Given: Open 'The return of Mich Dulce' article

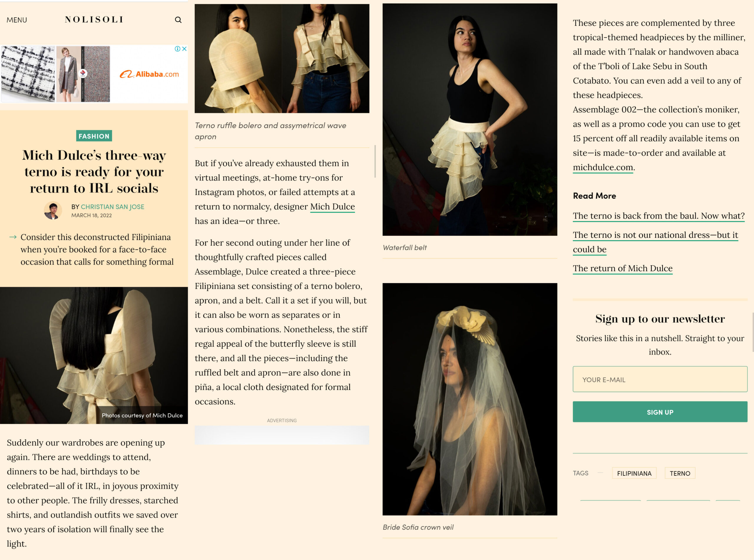Looking at the screenshot, I should pyautogui.click(x=622, y=269).
